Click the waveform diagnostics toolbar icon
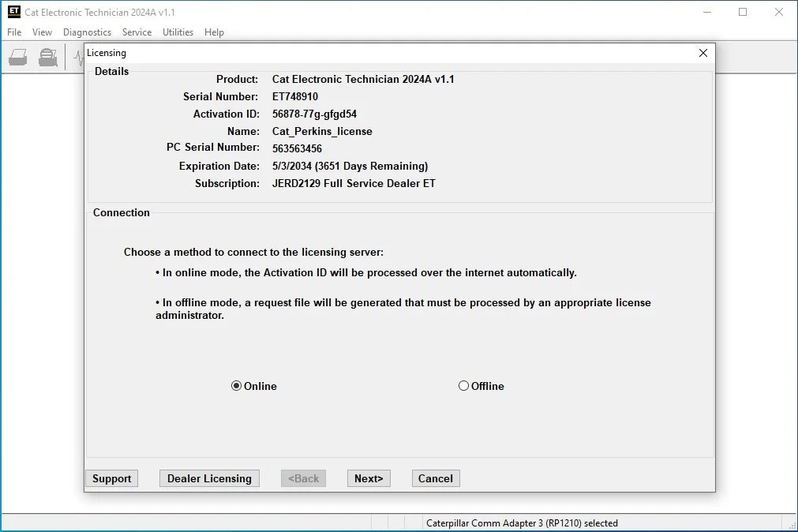The image size is (798, 532). click(79, 56)
